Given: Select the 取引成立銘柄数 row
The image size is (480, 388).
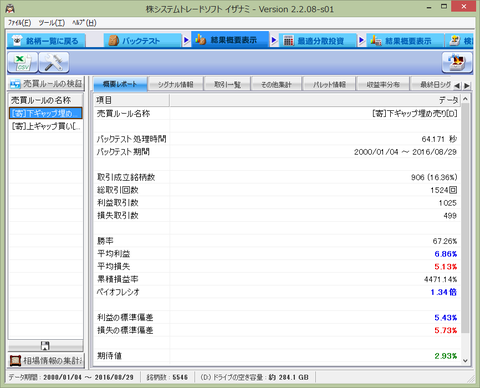Looking at the screenshot, I should click(x=277, y=177).
